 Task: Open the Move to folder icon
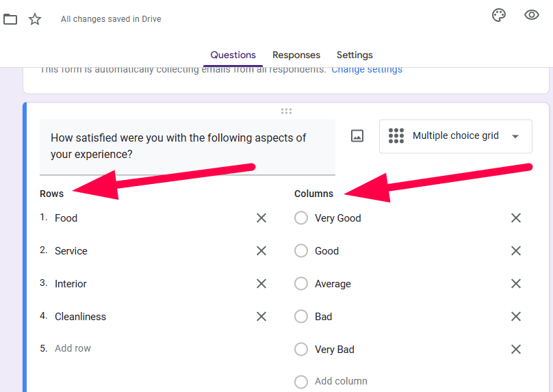tap(10, 19)
